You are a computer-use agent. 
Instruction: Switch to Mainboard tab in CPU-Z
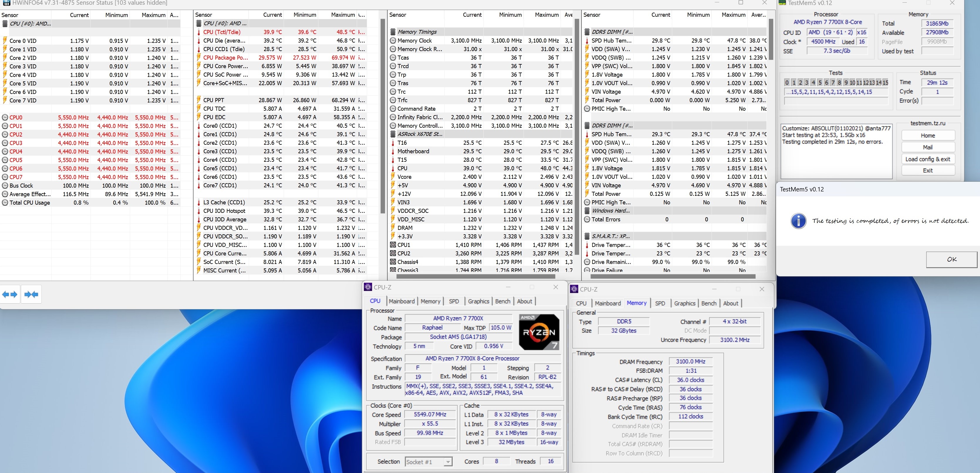[401, 301]
